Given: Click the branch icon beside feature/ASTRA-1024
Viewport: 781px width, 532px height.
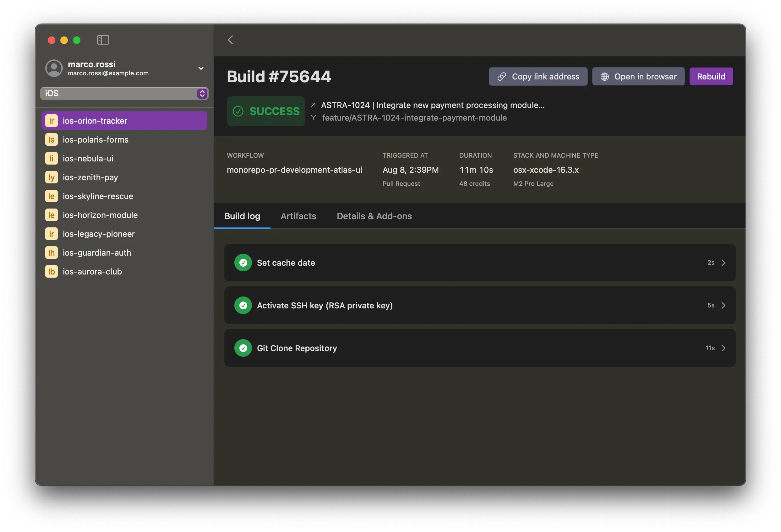Looking at the screenshot, I should coord(313,117).
